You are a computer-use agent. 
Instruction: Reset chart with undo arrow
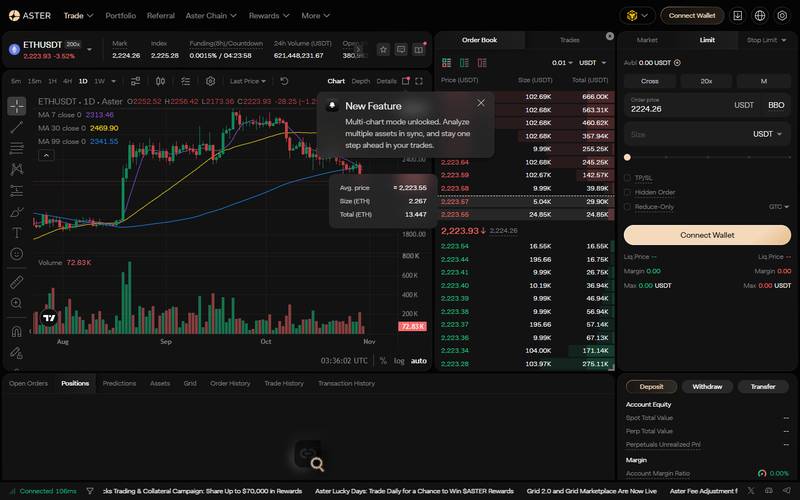pyautogui.click(x=284, y=81)
